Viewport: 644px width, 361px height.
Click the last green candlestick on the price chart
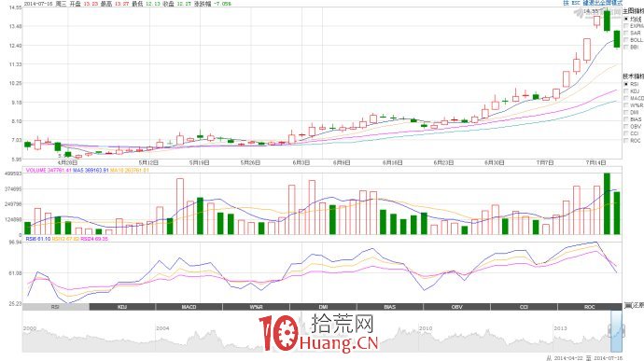pyautogui.click(x=617, y=39)
